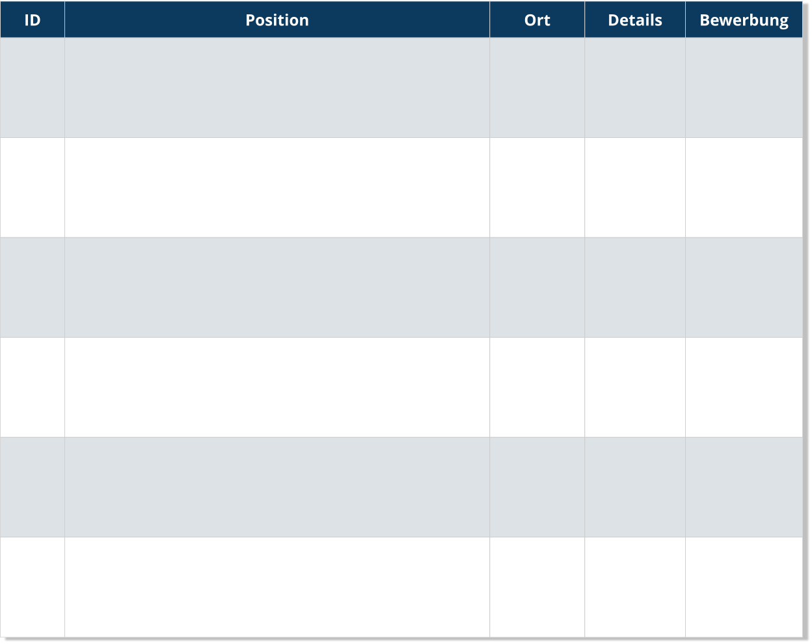The image size is (812, 644).
Task: Click the second row's Ort cell
Action: 537,187
